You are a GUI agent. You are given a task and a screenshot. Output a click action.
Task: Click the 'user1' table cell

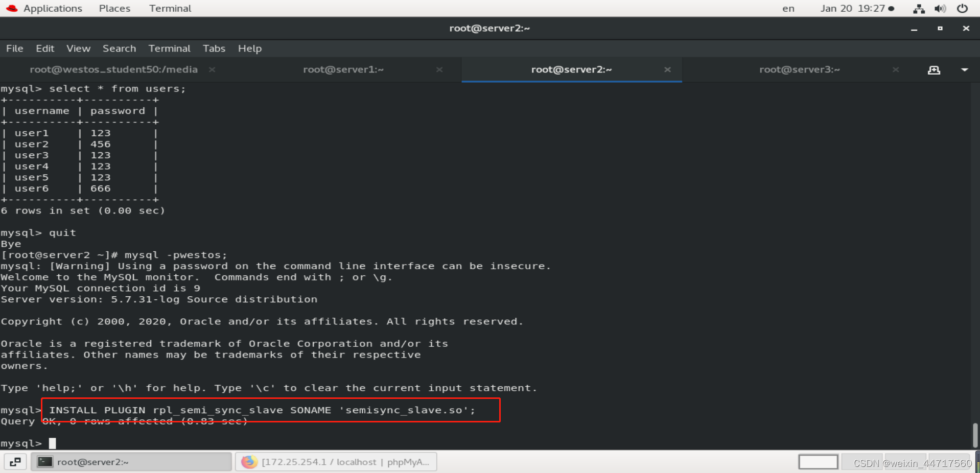pyautogui.click(x=32, y=133)
